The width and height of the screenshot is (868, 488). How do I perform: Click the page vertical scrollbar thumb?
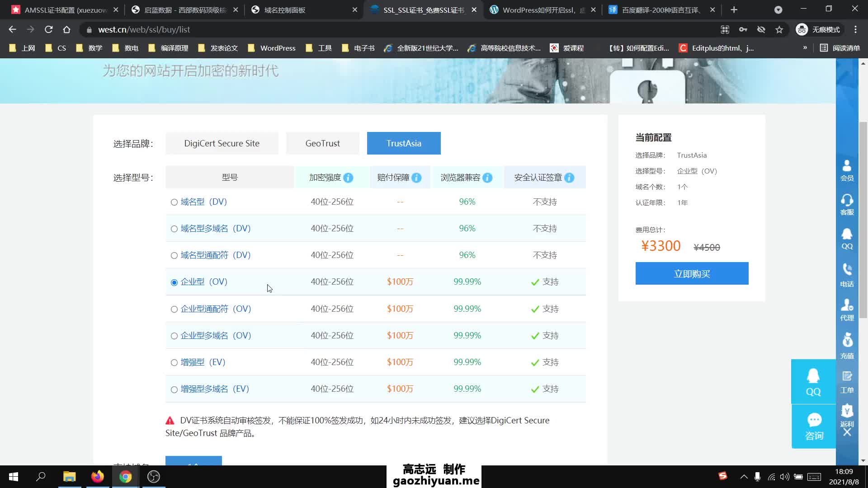click(x=863, y=220)
